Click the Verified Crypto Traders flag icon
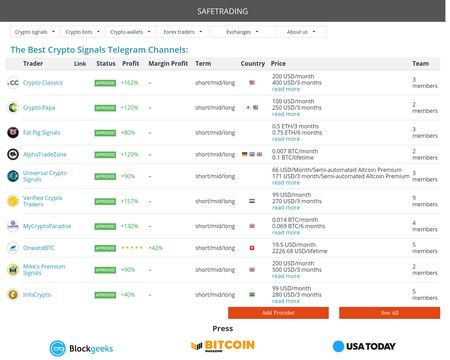Screen dimensions: 450x360 tap(252, 201)
